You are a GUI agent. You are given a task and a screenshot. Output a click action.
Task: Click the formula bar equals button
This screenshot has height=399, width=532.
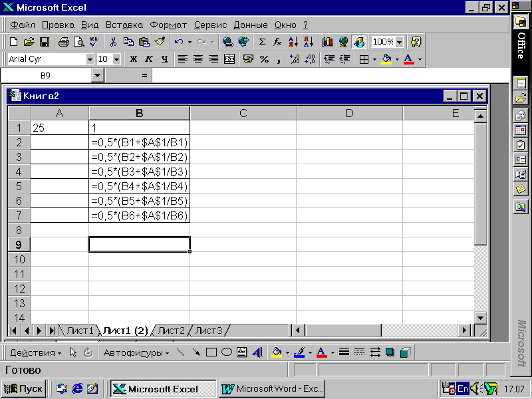[144, 75]
